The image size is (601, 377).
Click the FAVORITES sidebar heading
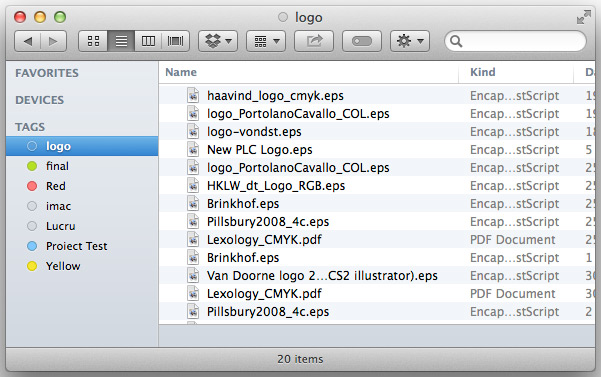tap(47, 73)
